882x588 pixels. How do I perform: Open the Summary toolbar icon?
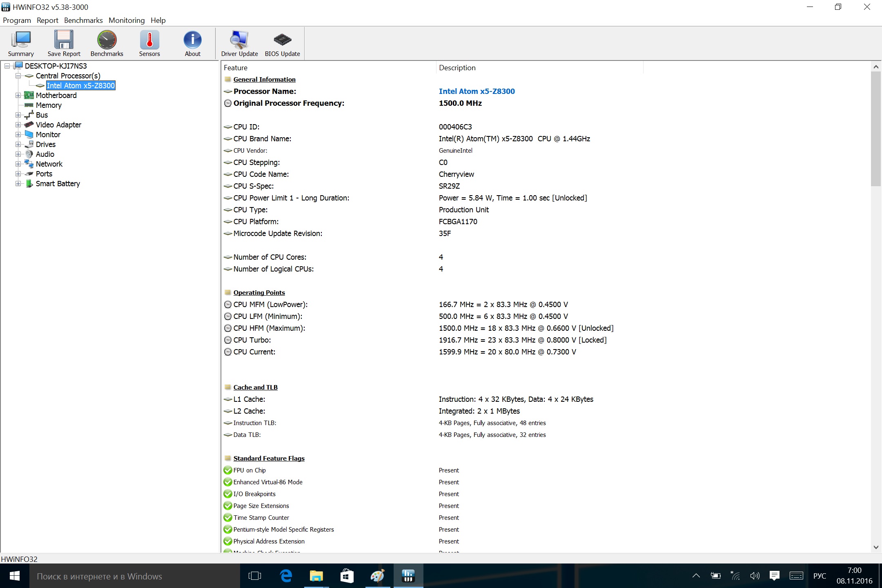click(x=21, y=43)
